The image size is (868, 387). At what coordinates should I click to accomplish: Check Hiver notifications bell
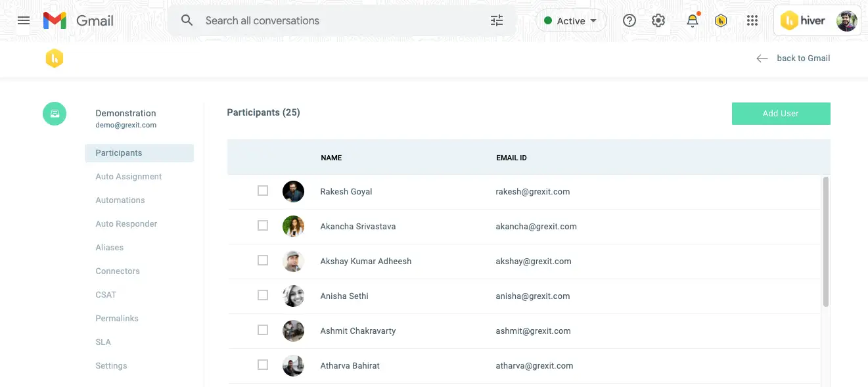pyautogui.click(x=692, y=20)
